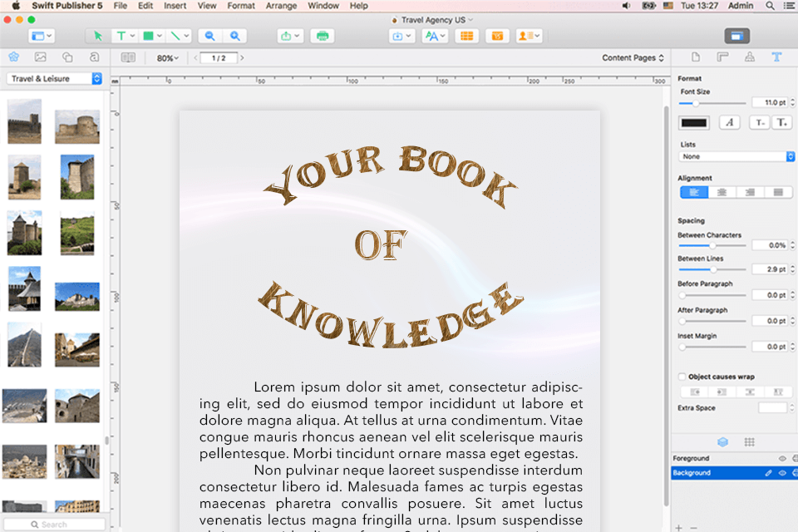Toggle edit pencil on Background layer
The width and height of the screenshot is (798, 532).
coord(768,473)
